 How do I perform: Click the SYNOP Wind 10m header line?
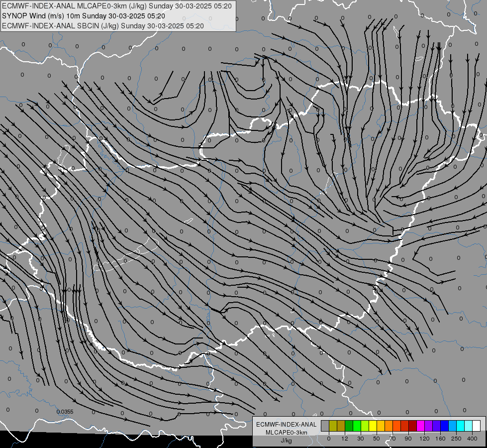83,16
